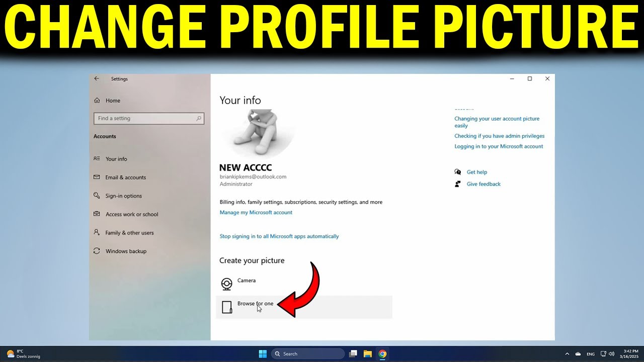Maximize the Settings window
The image size is (644, 362).
pyautogui.click(x=530, y=78)
